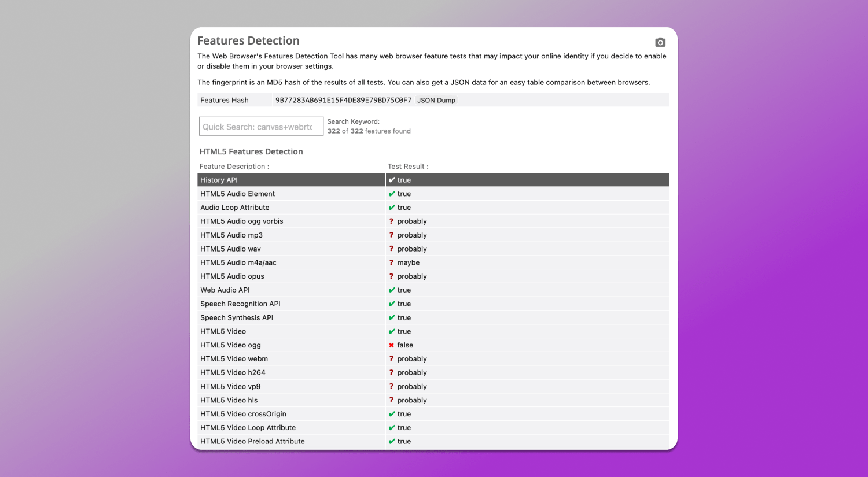This screenshot has height=477, width=868.
Task: Click the green checkmark beside History API
Action: (x=393, y=180)
